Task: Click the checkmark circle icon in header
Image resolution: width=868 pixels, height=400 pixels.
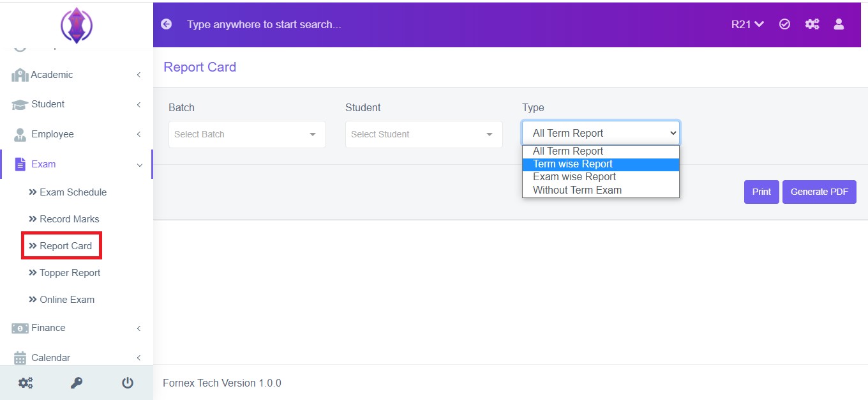Action: tap(785, 24)
